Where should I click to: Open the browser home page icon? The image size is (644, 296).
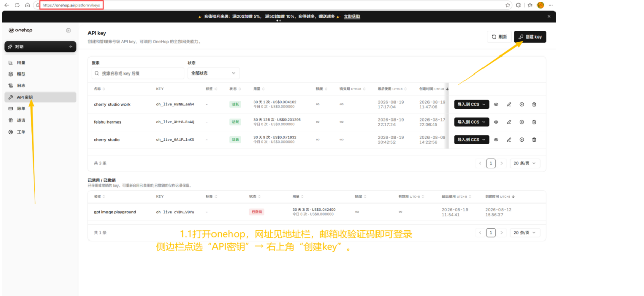[27, 5]
